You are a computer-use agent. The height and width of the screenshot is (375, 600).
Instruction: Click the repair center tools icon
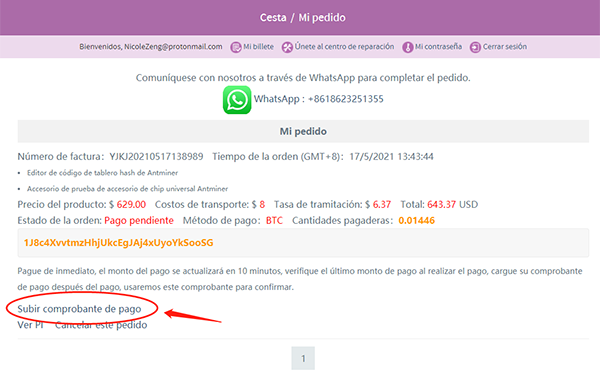tap(287, 47)
